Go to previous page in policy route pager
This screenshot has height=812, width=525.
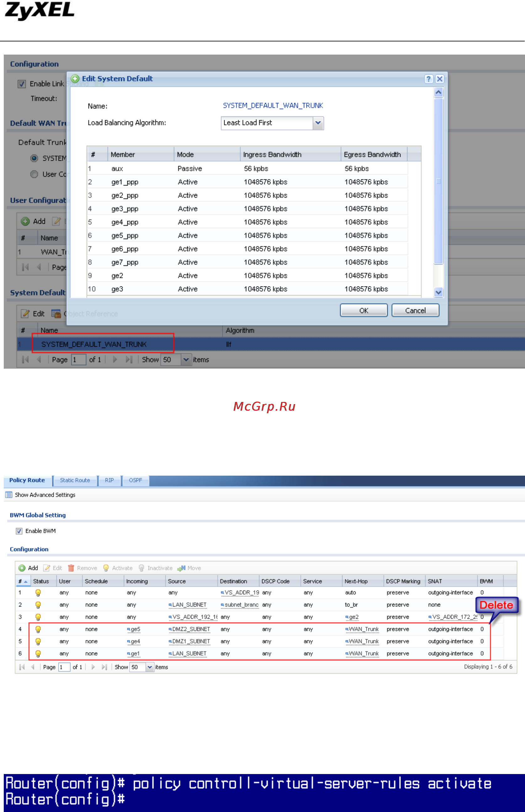[x=33, y=667]
